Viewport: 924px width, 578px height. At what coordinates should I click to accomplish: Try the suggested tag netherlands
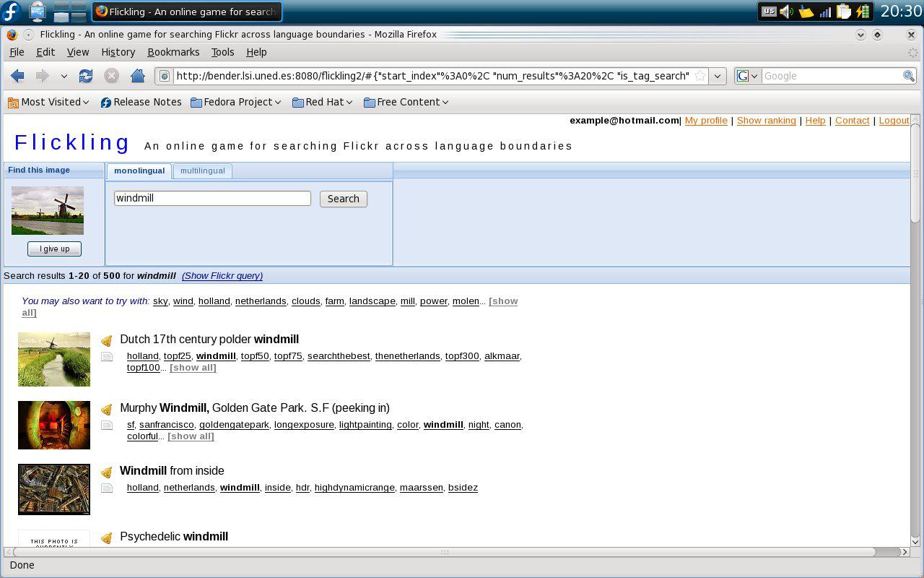click(261, 301)
